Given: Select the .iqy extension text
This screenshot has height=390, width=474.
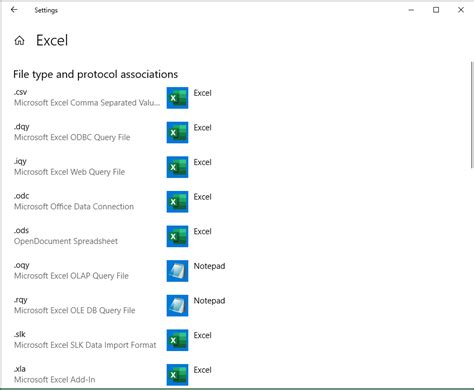Looking at the screenshot, I should pyautogui.click(x=20, y=162).
